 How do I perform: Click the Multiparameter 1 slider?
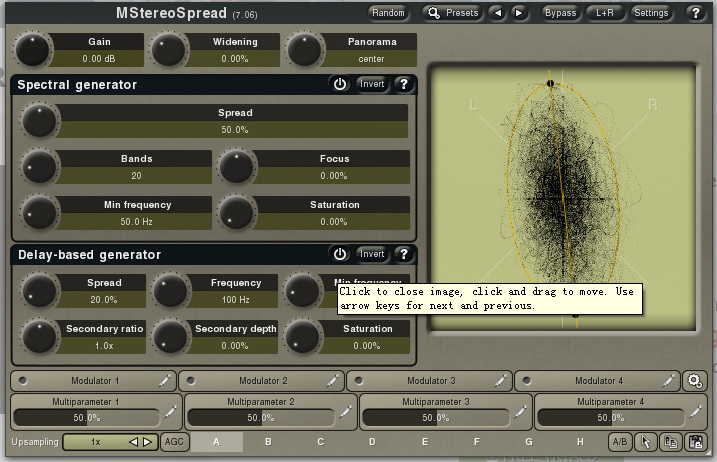coord(86,418)
